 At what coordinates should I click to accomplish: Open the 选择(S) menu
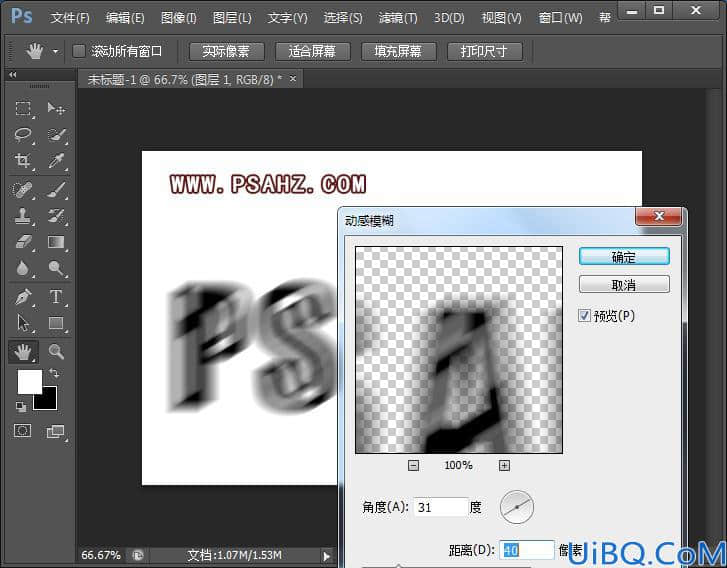pos(343,18)
